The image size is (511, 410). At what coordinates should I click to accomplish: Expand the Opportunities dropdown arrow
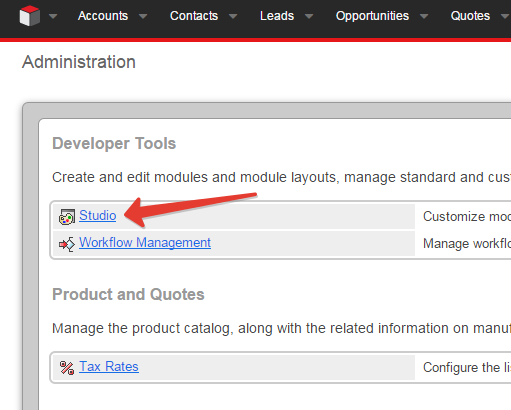424,16
